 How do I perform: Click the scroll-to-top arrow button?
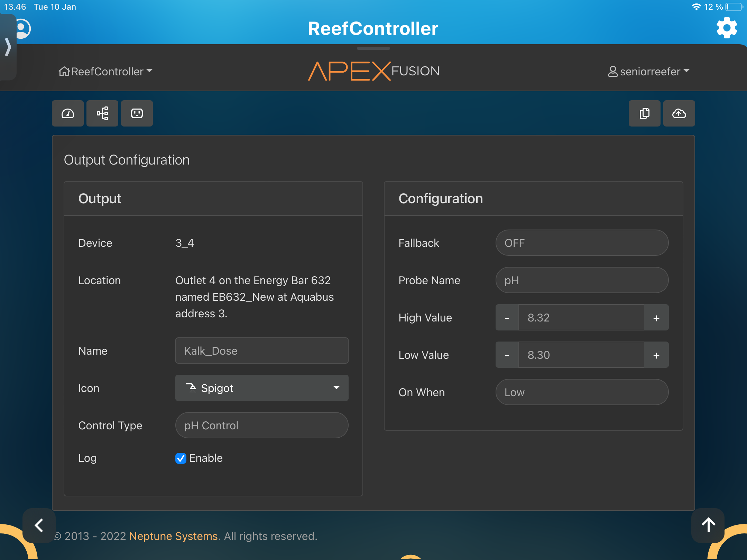point(708,525)
